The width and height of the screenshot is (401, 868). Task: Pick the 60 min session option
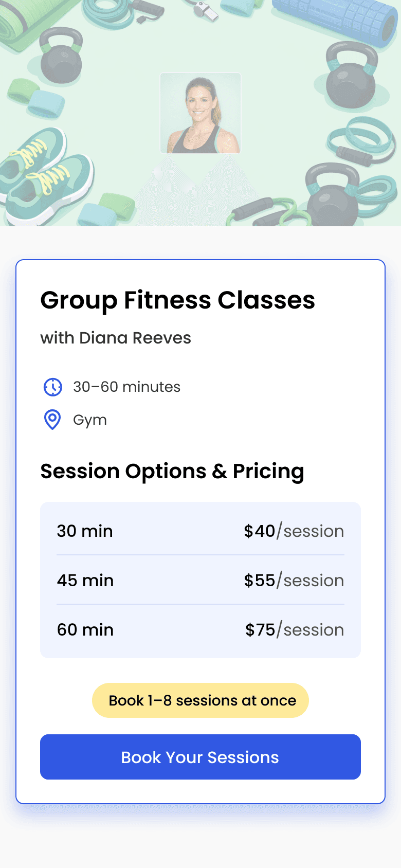[x=85, y=629]
